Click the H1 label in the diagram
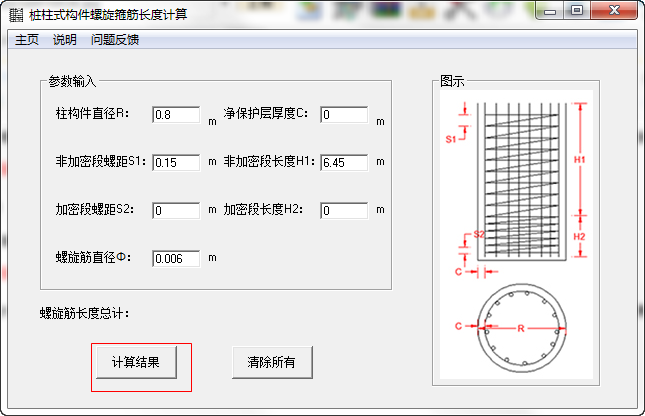Image resolution: width=645 pixels, height=416 pixels. pyautogui.click(x=579, y=159)
